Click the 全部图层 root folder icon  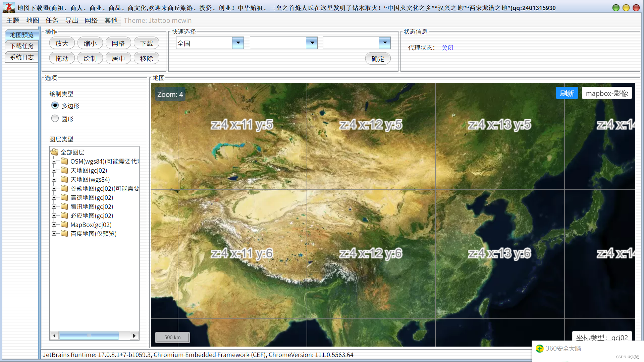[x=55, y=152]
